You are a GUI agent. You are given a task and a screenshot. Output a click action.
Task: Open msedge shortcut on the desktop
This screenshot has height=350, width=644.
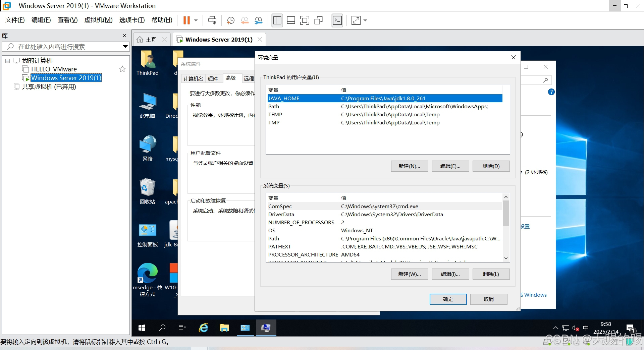148,280
